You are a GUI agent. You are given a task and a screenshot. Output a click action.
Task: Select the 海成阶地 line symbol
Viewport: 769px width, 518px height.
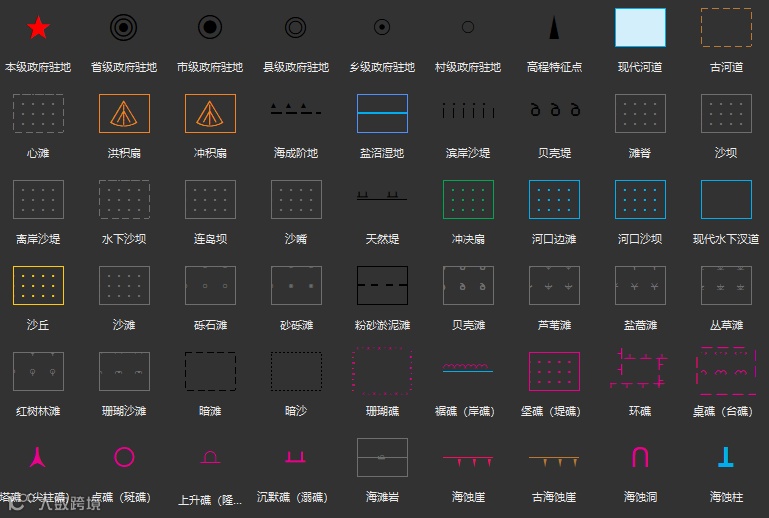[x=296, y=109]
